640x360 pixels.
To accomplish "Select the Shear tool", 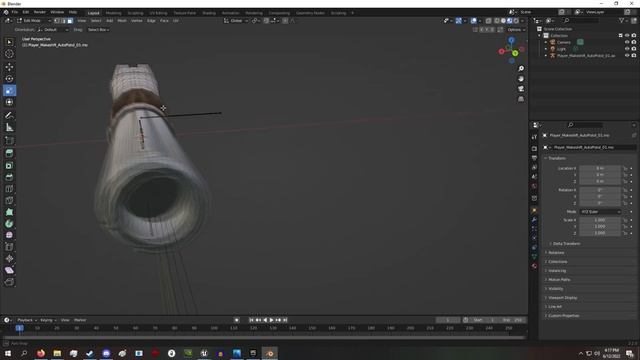I will click(x=9, y=270).
